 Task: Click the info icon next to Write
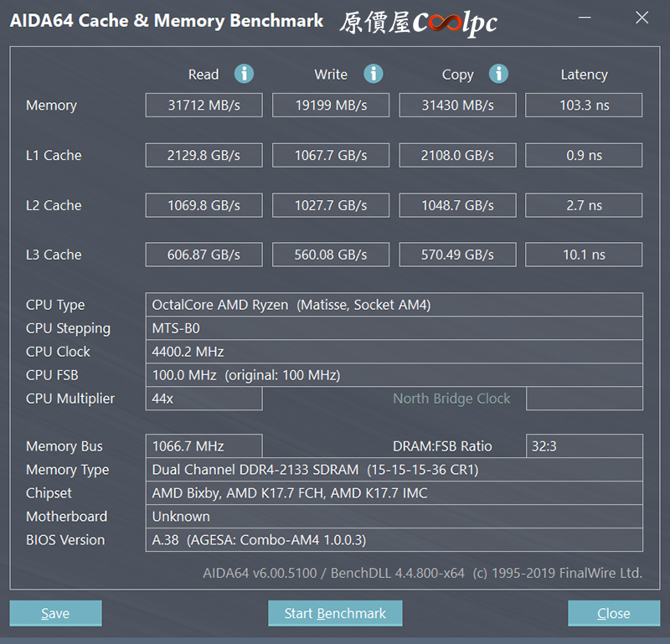point(373,74)
